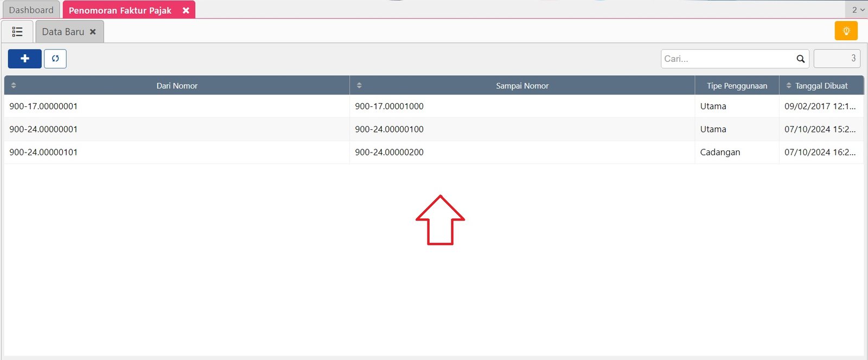Screen dimensions: 868x360
Task: Select row starting 900-24.00000001
Action: pyautogui.click(x=43, y=129)
